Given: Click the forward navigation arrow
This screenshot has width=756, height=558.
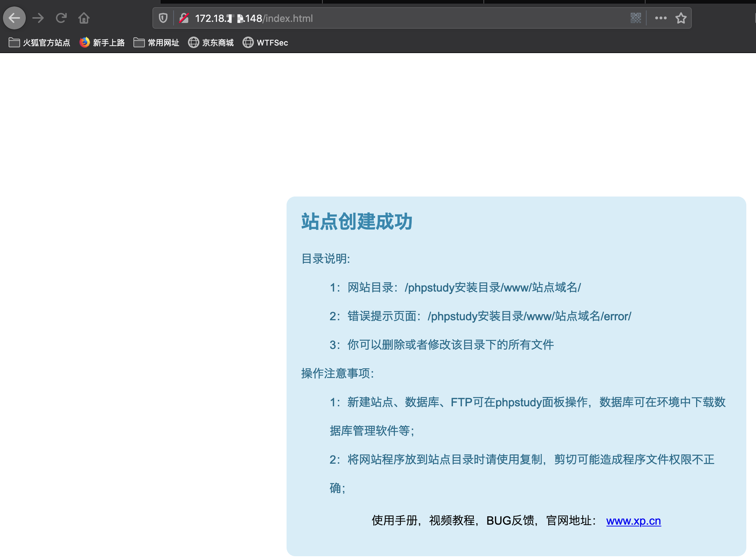Looking at the screenshot, I should 38,18.
